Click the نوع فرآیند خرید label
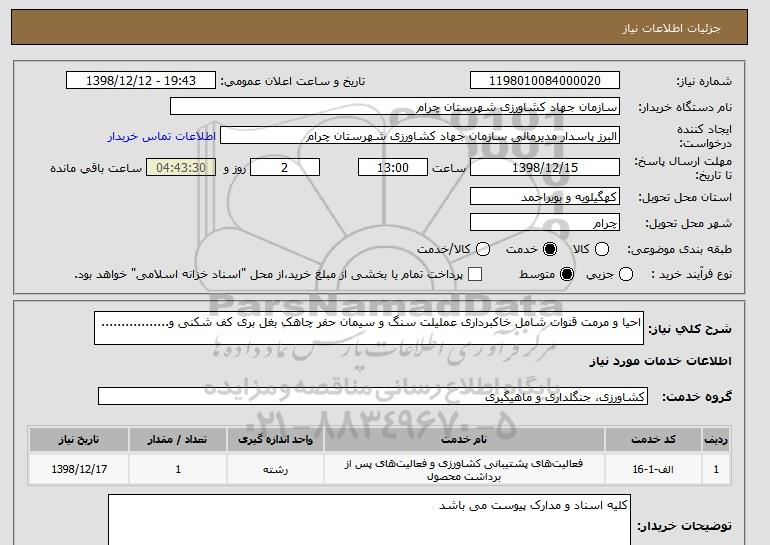Image resolution: width=770 pixels, height=545 pixels. coord(691,274)
